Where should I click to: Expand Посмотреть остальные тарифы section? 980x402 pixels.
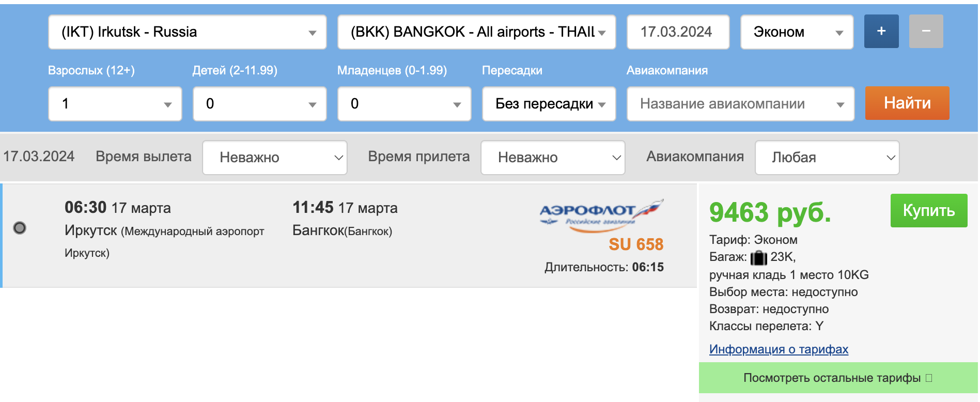(838, 378)
